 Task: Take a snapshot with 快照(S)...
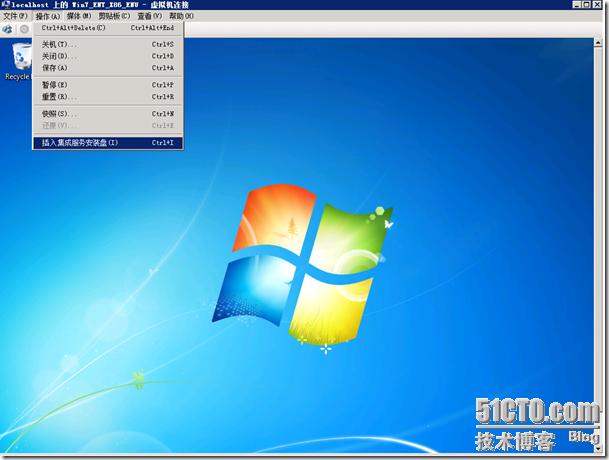click(x=108, y=114)
